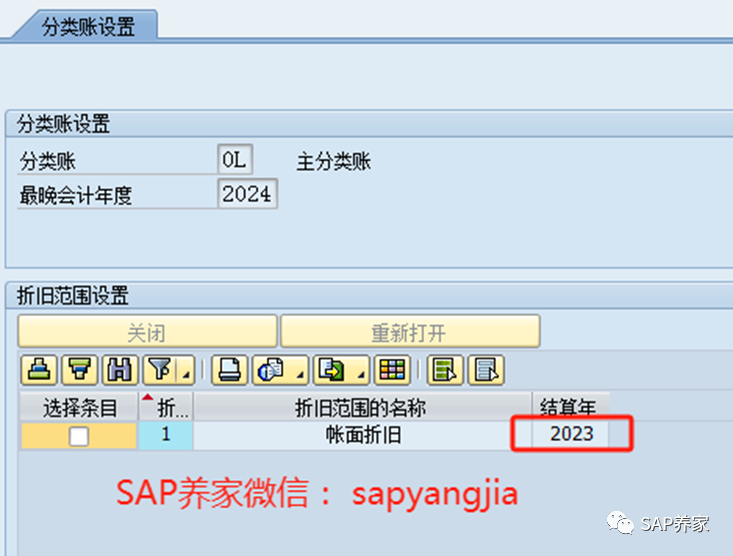The image size is (733, 556).
Task: Sort by the 折... column header
Action: [166, 407]
